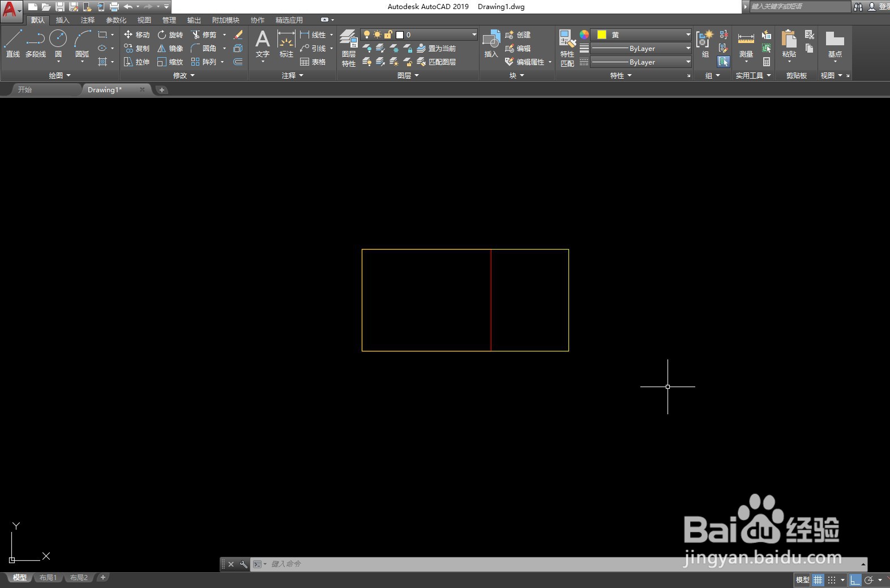Click the 编辑属性 button
The height and width of the screenshot is (588, 890).
525,62
